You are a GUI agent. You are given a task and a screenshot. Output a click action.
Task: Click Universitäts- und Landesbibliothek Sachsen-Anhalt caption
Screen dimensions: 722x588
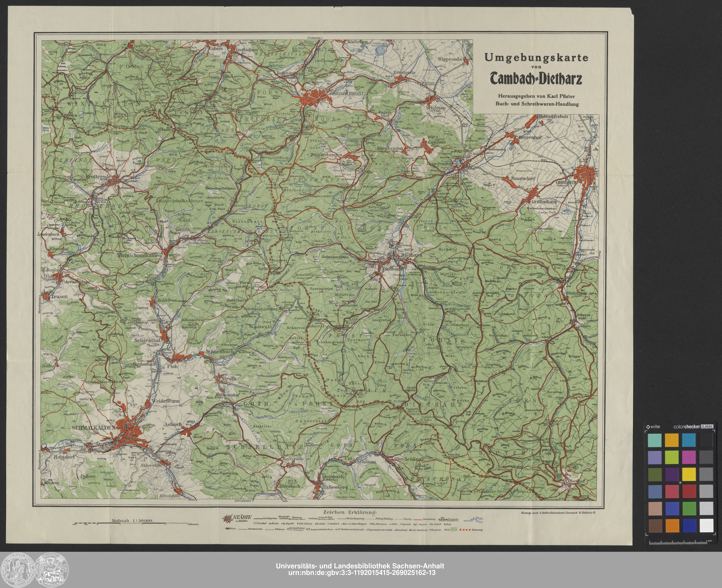tap(360, 566)
